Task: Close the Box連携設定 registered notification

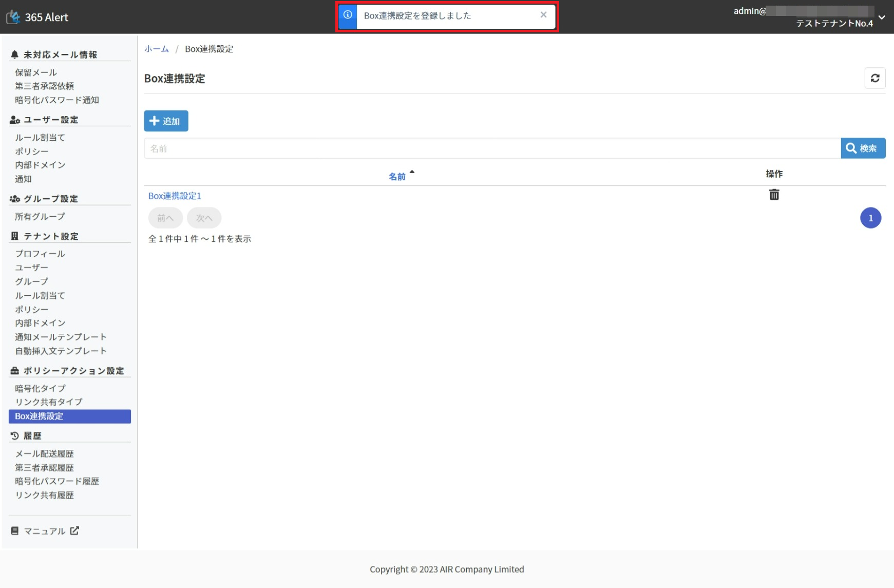Action: 543,15
